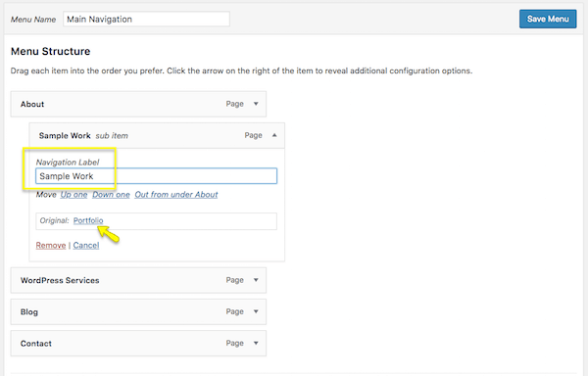Click the Save Menu button
Screen dimensions: 588x376
(x=548, y=19)
